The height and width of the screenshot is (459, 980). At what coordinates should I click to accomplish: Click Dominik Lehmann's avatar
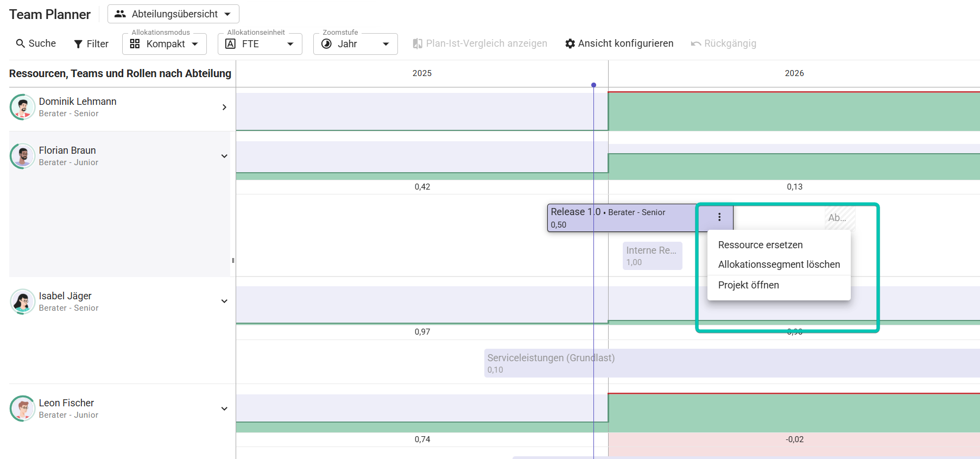click(x=22, y=107)
